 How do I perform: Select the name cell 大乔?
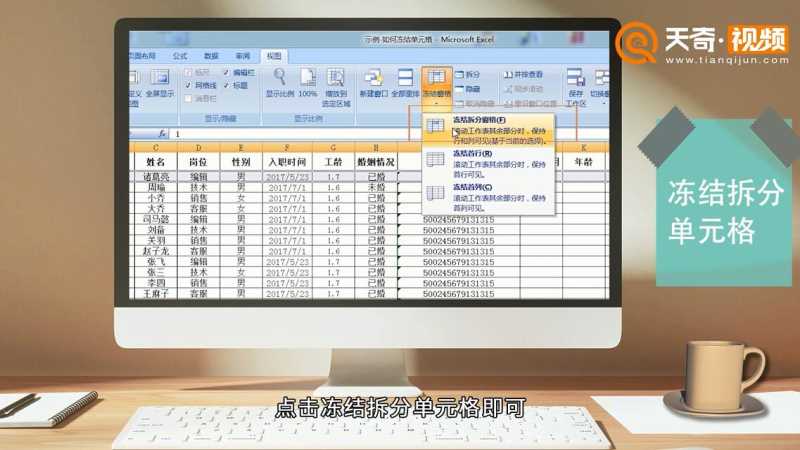[x=156, y=209]
